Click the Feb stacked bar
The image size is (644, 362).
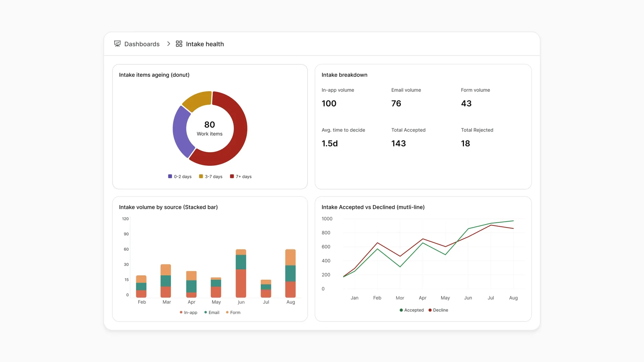click(x=141, y=286)
